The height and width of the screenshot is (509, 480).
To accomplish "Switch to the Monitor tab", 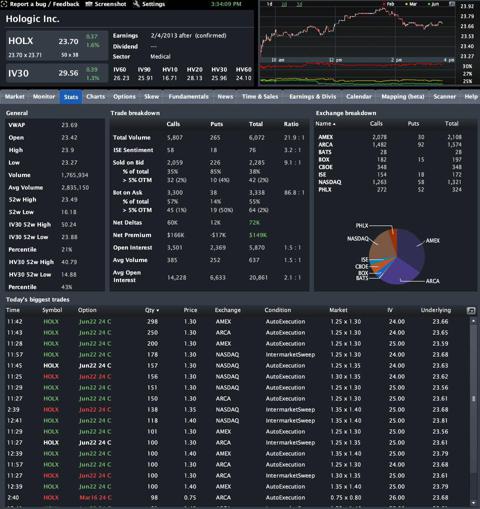I will (x=44, y=97).
